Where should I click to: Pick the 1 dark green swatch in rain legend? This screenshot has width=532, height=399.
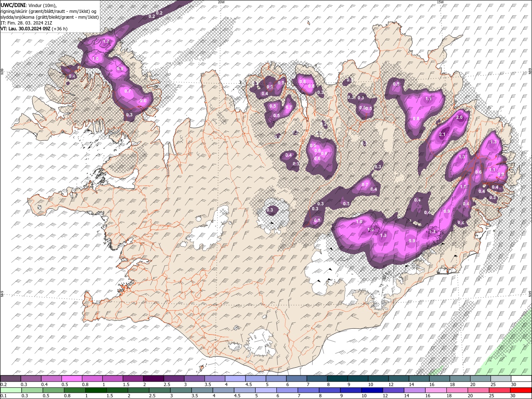tap(96, 390)
